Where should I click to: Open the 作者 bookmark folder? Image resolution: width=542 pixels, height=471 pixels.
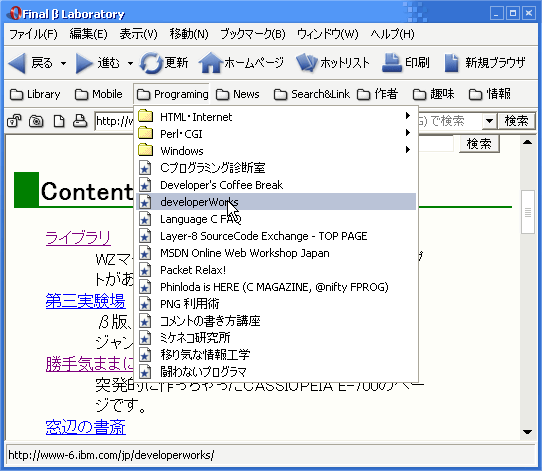click(x=377, y=94)
